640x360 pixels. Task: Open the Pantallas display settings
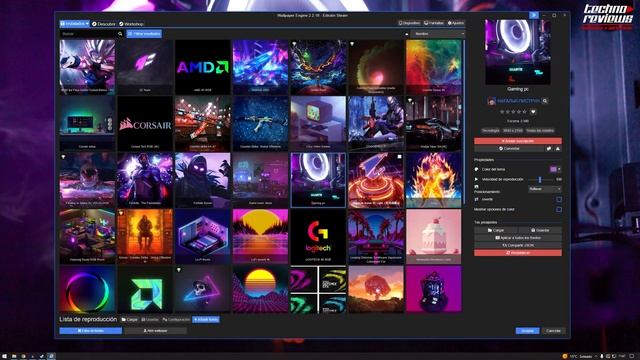[434, 23]
